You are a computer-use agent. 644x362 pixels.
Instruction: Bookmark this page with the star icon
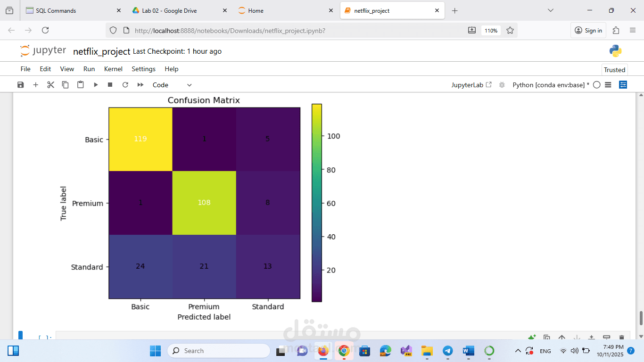point(510,30)
